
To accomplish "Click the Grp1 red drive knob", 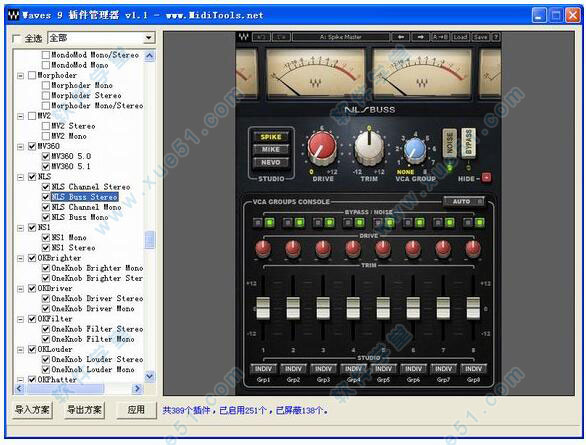I will [263, 248].
